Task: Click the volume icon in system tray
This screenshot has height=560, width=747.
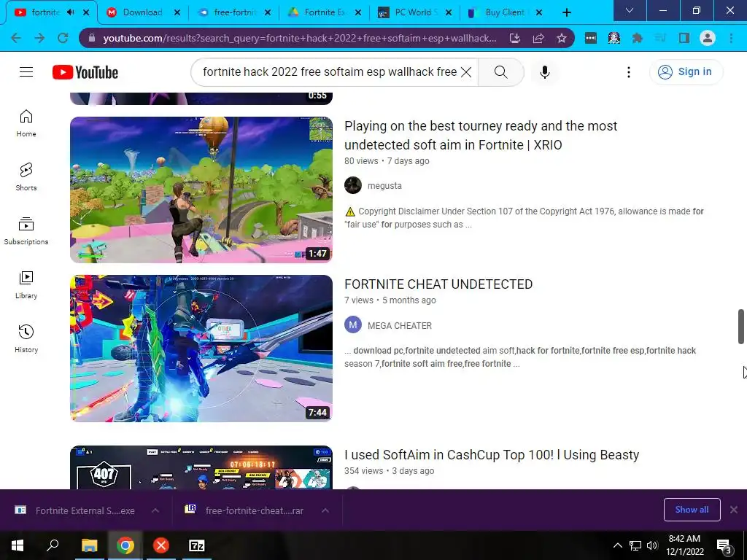Action: click(x=652, y=545)
